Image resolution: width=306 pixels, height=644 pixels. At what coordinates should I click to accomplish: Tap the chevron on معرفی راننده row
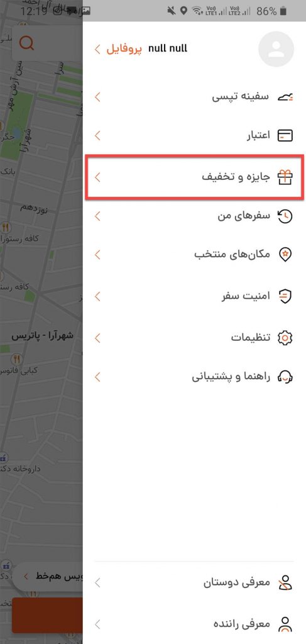(x=97, y=625)
